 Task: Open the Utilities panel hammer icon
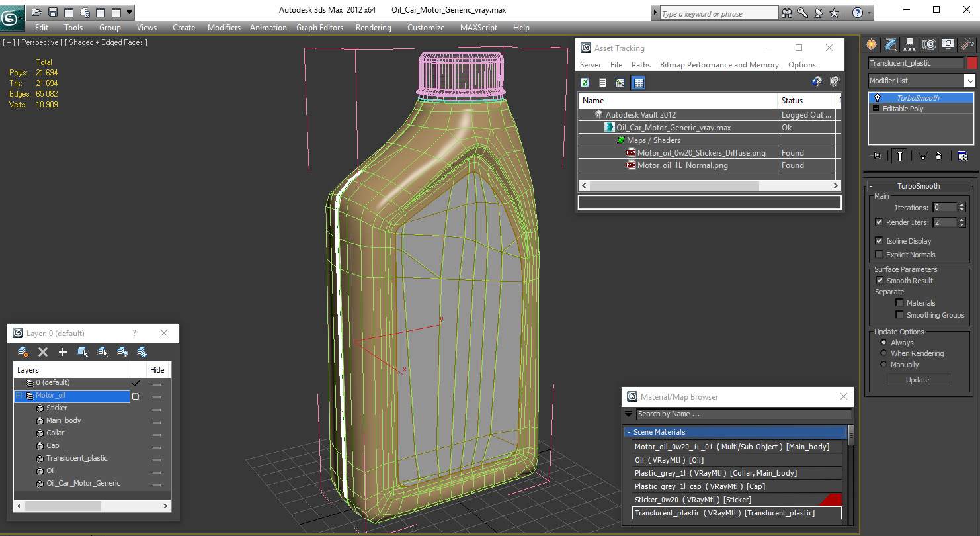[x=967, y=44]
